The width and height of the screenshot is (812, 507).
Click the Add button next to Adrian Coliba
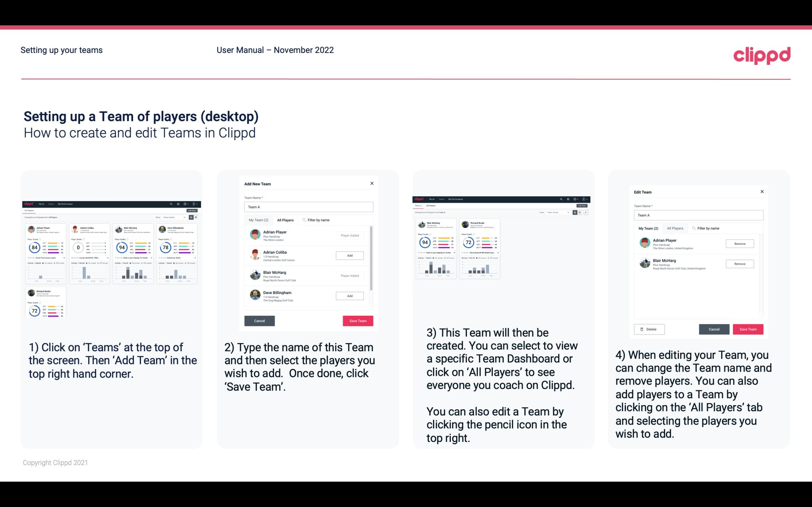349,255
